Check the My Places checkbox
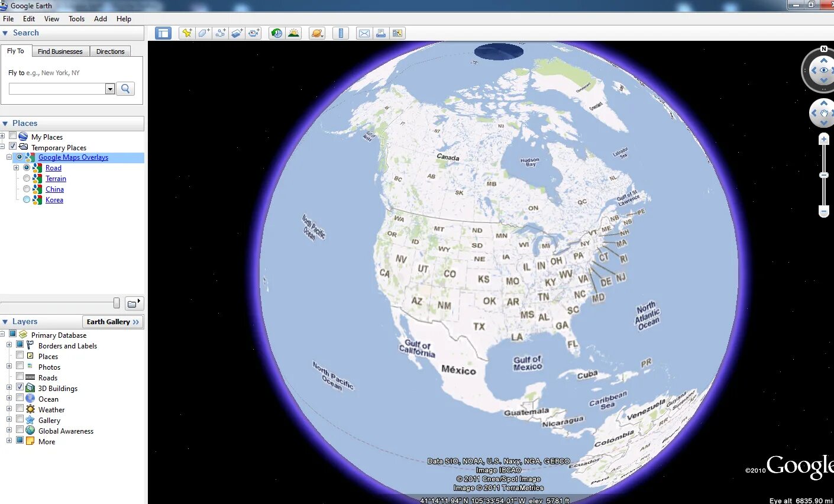Viewport: 834px width, 504px height. click(12, 136)
